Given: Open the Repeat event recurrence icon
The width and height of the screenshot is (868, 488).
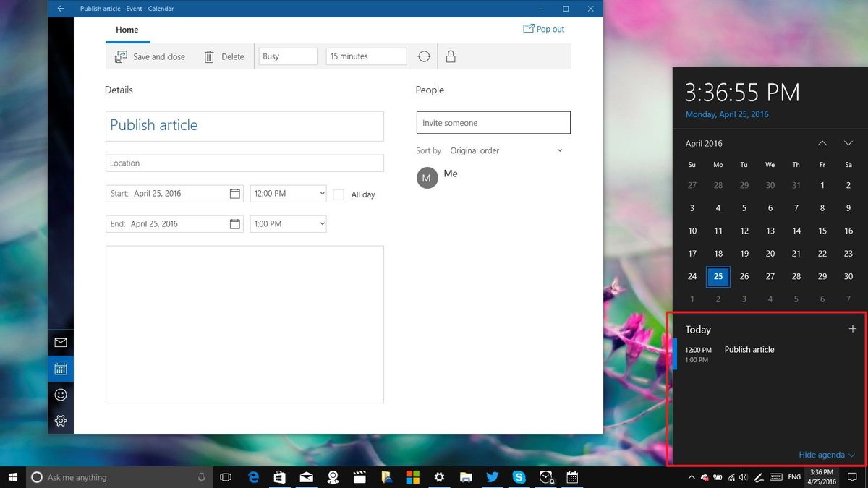Looking at the screenshot, I should pos(424,56).
